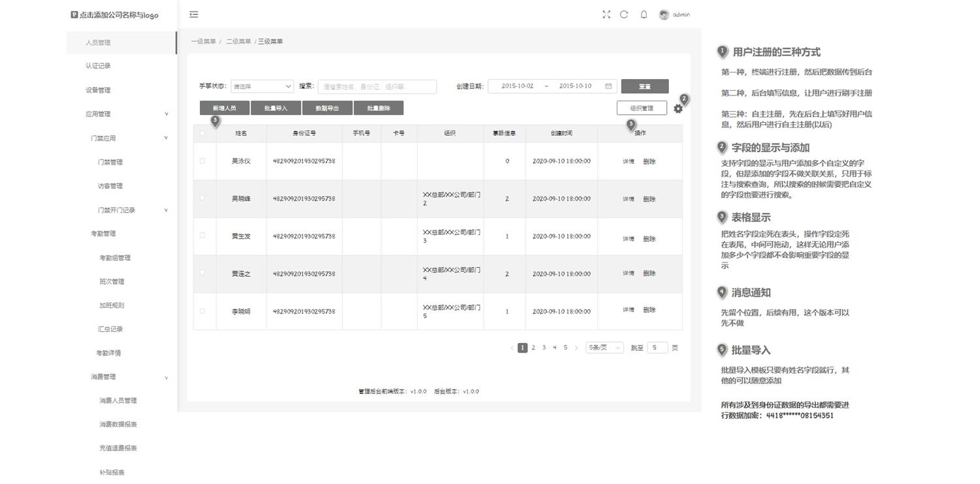980x484 pixels.
Task: Collapse the sidebar with the hamburger icon
Action: pyautogui.click(x=193, y=14)
